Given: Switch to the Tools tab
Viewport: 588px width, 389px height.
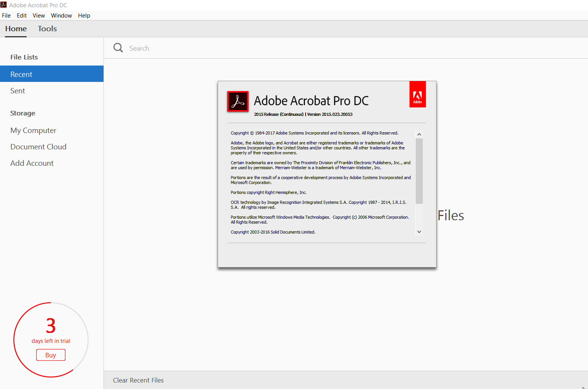Looking at the screenshot, I should click(47, 29).
